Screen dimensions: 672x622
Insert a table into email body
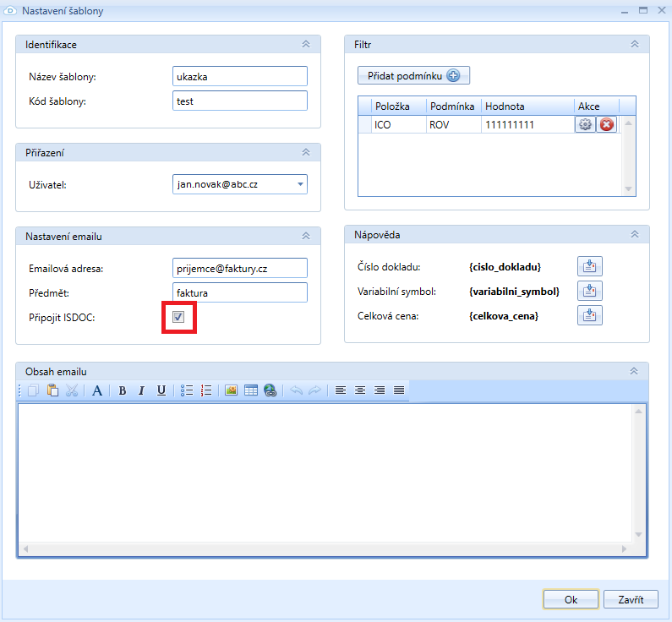click(x=251, y=390)
